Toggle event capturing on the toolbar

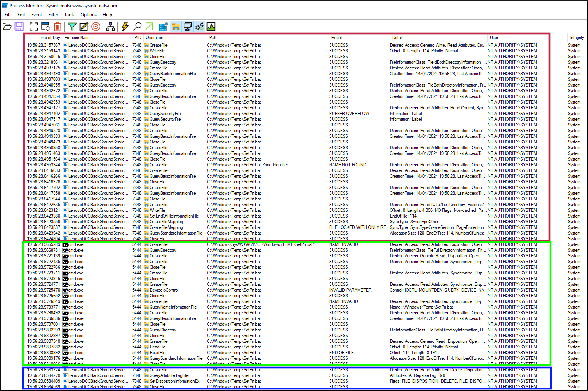pos(33,27)
